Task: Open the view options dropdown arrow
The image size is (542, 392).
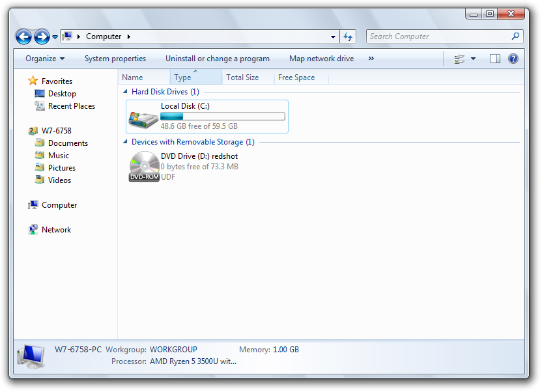Action: point(473,59)
